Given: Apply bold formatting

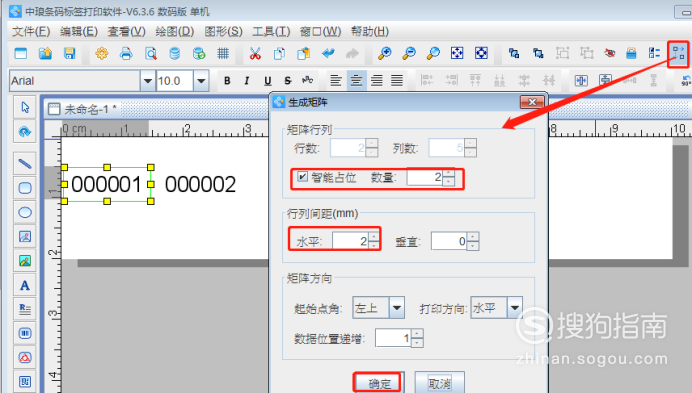Looking at the screenshot, I should [227, 81].
